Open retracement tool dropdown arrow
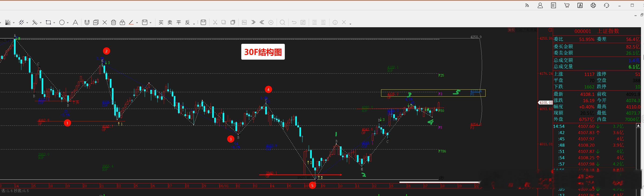The height and width of the screenshot is (196, 644). (x=41, y=23)
